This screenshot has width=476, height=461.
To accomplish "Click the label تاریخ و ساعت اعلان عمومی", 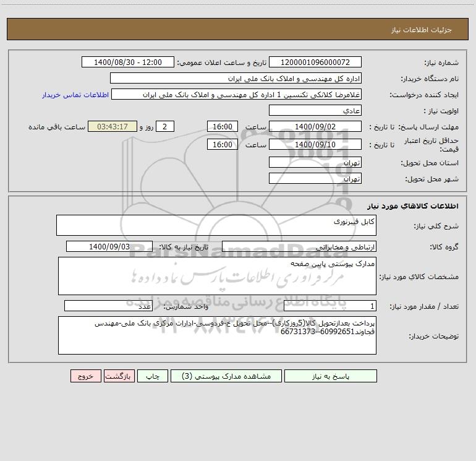I will point(221,62).
